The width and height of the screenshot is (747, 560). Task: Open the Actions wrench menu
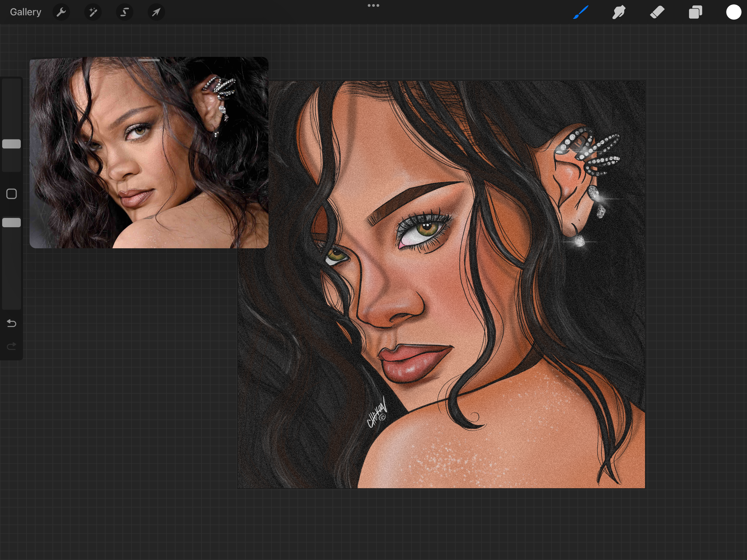61,13
